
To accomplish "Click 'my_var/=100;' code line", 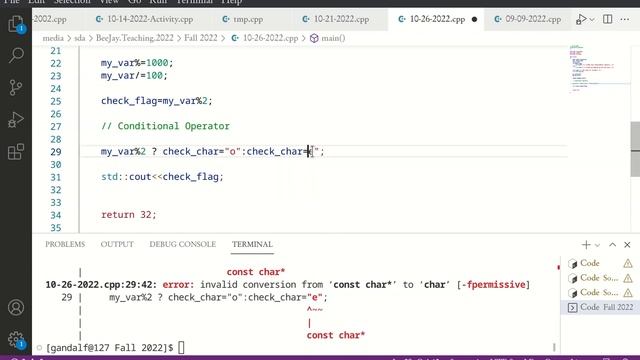I will point(134,76).
